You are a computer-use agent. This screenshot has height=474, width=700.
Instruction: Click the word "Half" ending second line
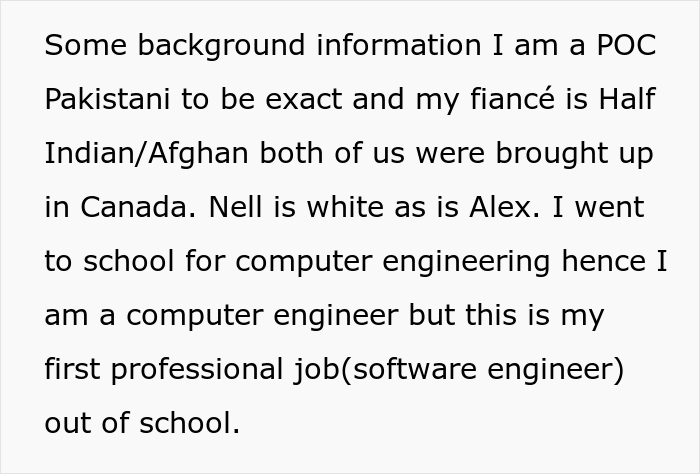point(627,99)
